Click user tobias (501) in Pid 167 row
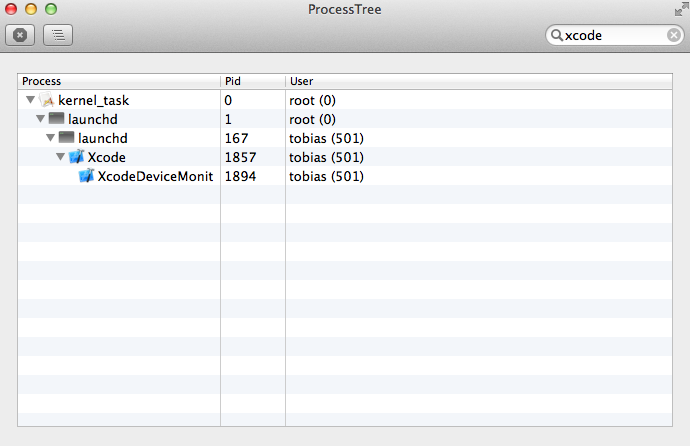 pos(327,138)
